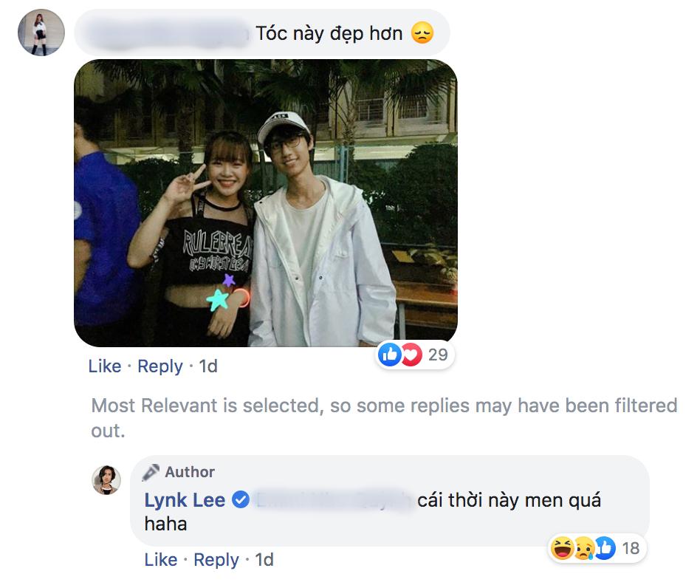Like the "Tóc này đẹp hơn" photo comment
The image size is (700, 588).
(104, 366)
